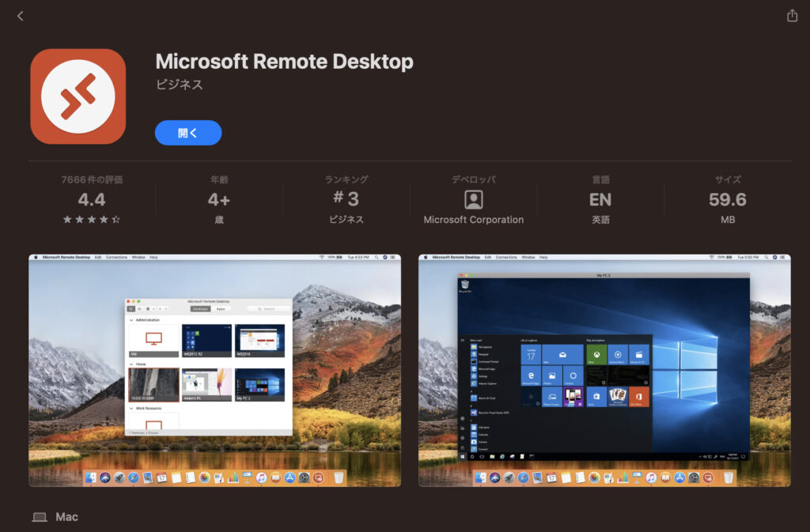Image resolution: width=810 pixels, height=532 pixels.
Task: Click the "英語" language text
Action: coord(600,220)
